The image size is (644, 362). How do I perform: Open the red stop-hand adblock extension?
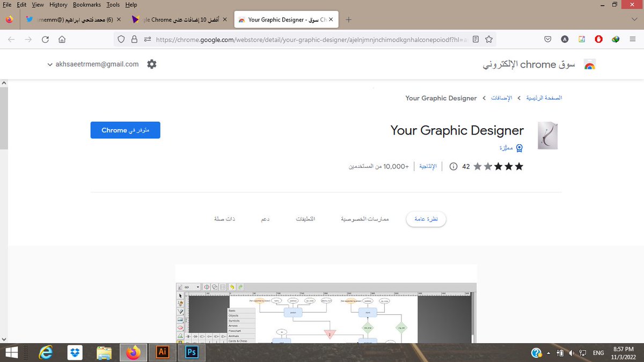[x=599, y=39]
